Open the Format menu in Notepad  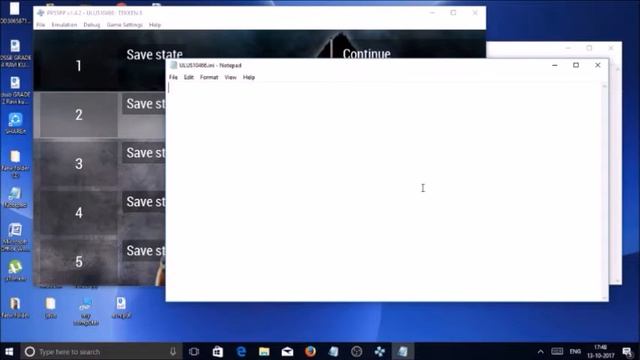click(209, 77)
